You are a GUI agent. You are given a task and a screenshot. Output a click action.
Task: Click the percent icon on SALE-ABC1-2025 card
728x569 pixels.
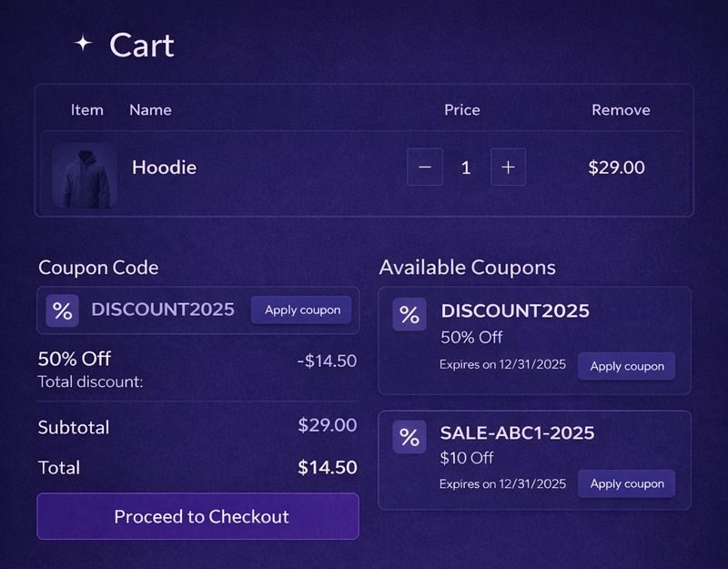click(409, 437)
